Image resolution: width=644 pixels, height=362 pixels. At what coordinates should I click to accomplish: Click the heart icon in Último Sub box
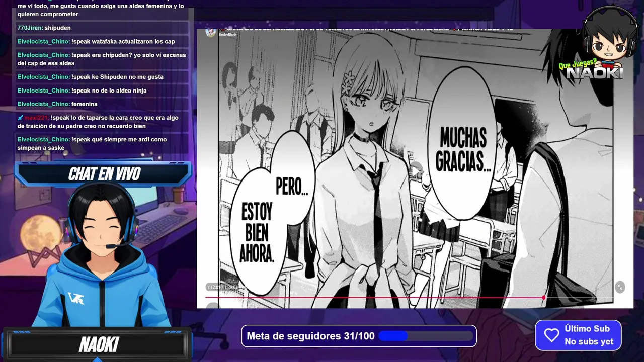coord(551,335)
